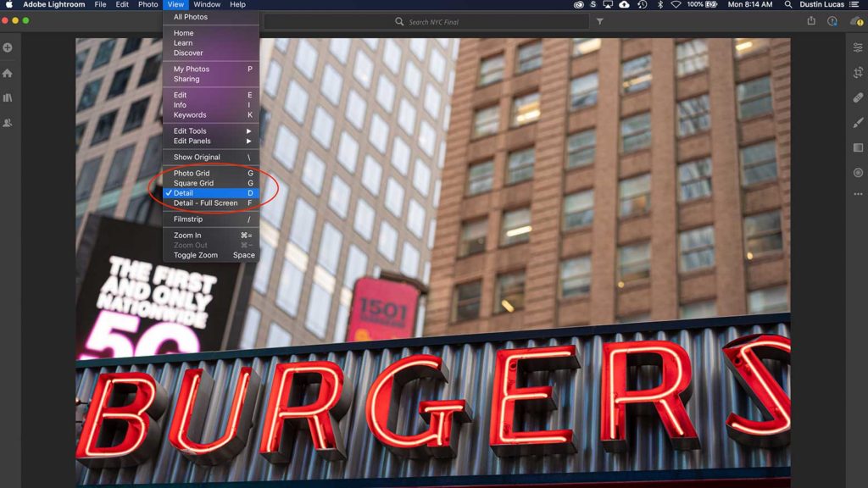Select Sharing in the View menu
Viewport: 868px width, 488px height.
tap(210, 79)
